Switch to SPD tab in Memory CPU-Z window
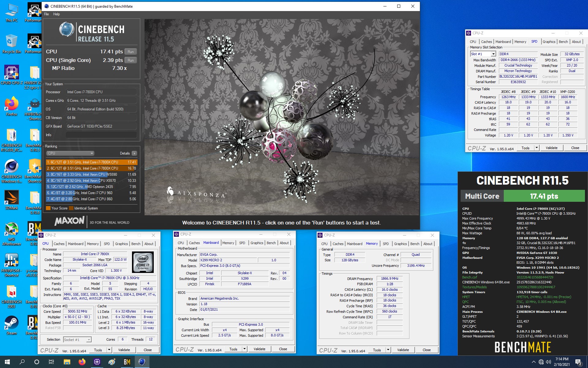588x368 pixels. coord(386,244)
